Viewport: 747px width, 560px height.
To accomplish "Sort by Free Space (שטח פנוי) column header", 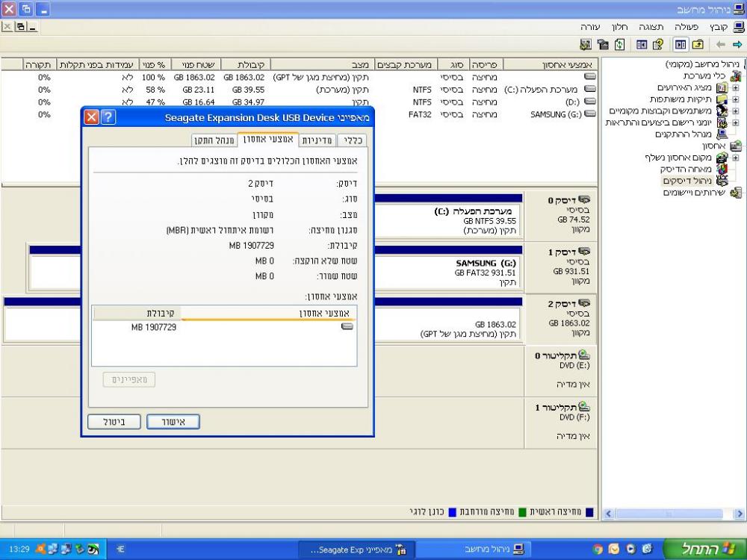I will [197, 64].
